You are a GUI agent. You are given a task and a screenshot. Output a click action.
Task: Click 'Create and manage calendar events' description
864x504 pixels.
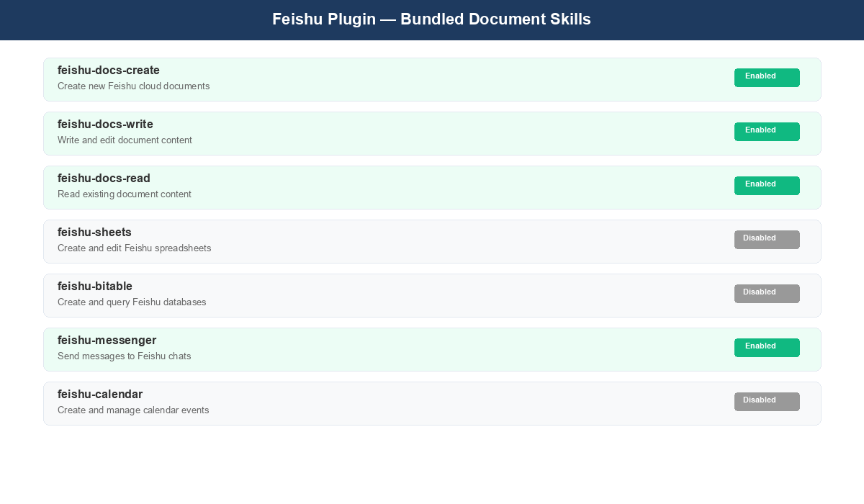(133, 410)
